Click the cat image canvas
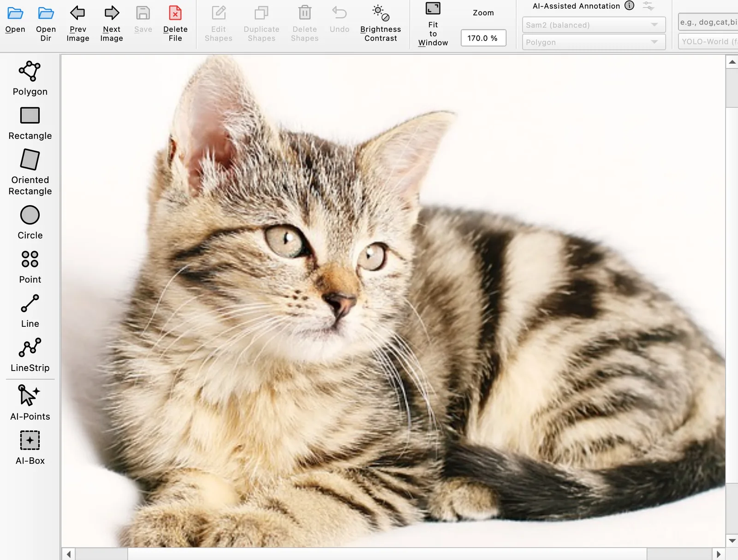 click(393, 301)
